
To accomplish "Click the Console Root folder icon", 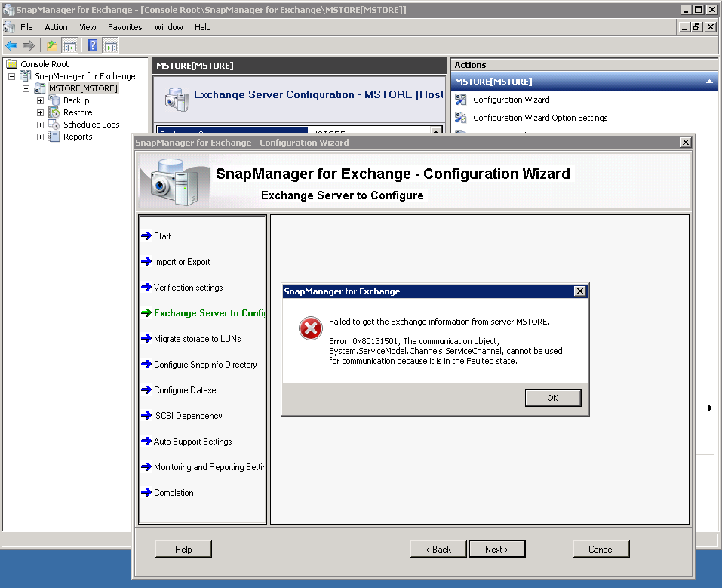I will coord(12,64).
